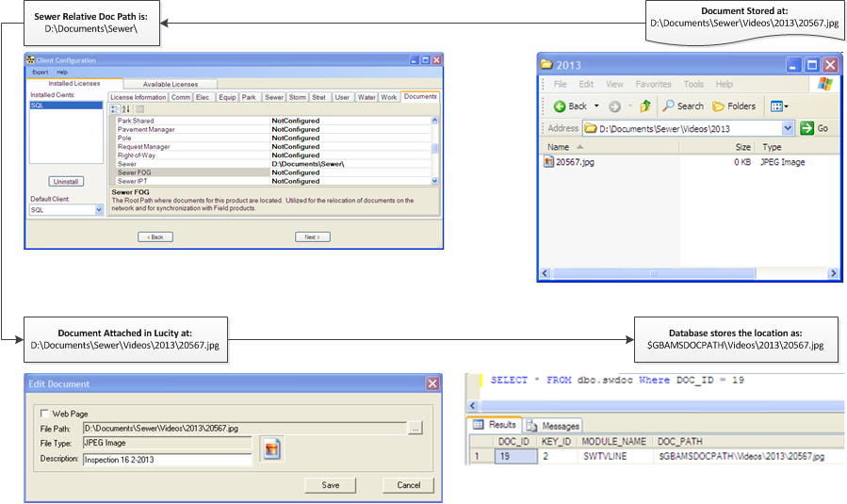Screen dimensions: 847x504
Task: Click the Sewer path value D:\Documents\Sewer\
Action: pos(307,164)
